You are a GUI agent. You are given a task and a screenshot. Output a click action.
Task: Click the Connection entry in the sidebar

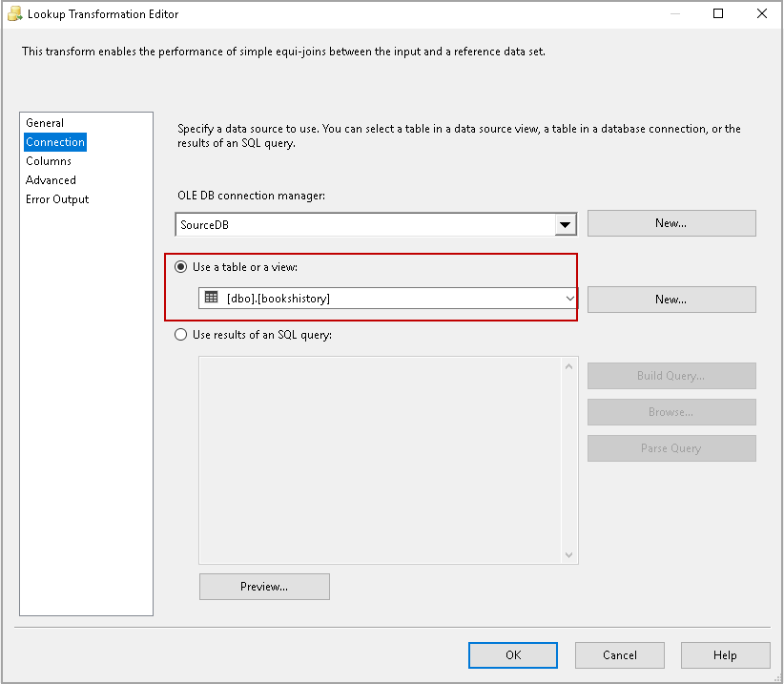click(54, 141)
